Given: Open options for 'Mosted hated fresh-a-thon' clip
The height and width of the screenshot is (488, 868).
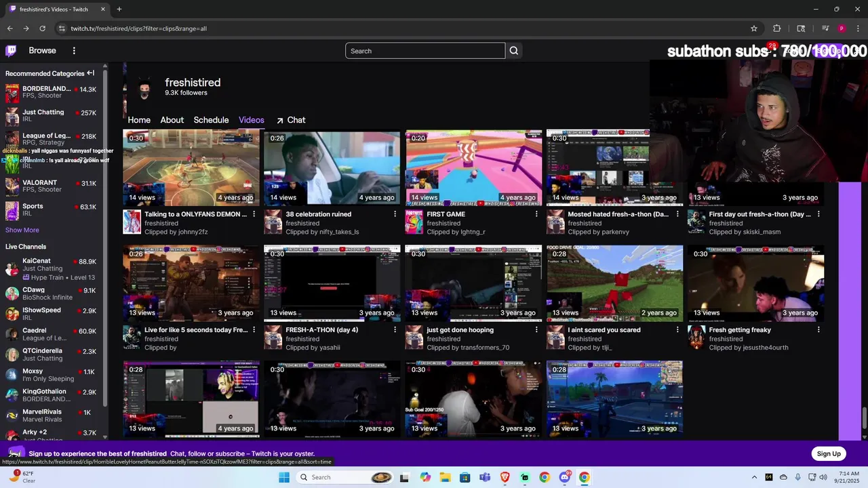Looking at the screenshot, I should point(677,214).
